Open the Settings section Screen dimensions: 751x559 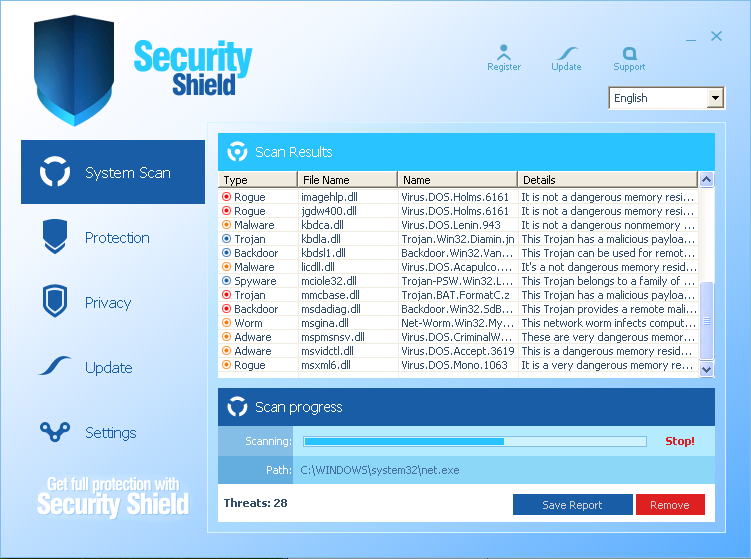coord(111,433)
